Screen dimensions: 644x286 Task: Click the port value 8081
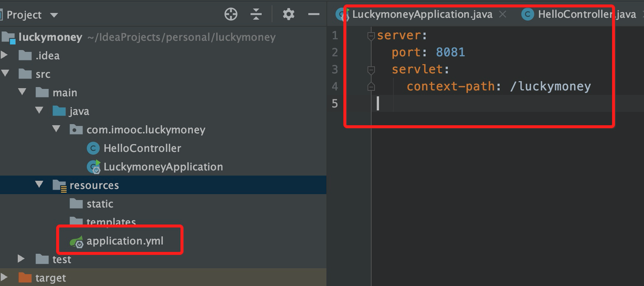click(x=450, y=52)
